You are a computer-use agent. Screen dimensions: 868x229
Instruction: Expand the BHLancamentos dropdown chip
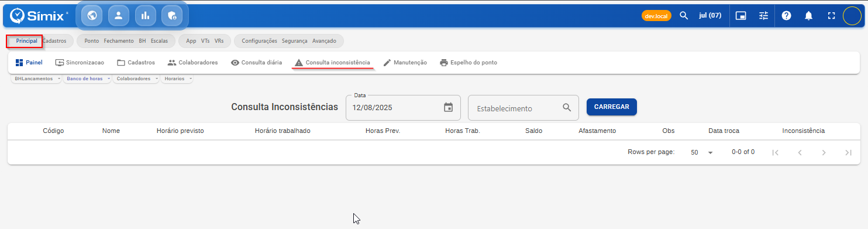tap(36, 78)
